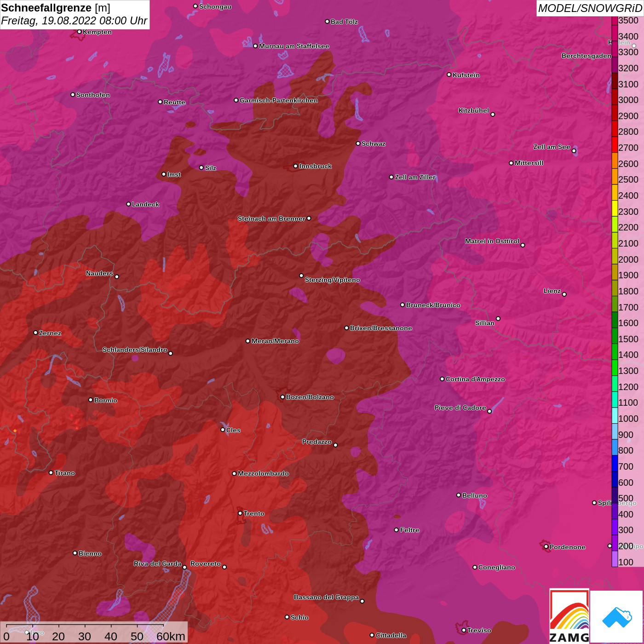Click the Lienz city marker dot

(564, 294)
